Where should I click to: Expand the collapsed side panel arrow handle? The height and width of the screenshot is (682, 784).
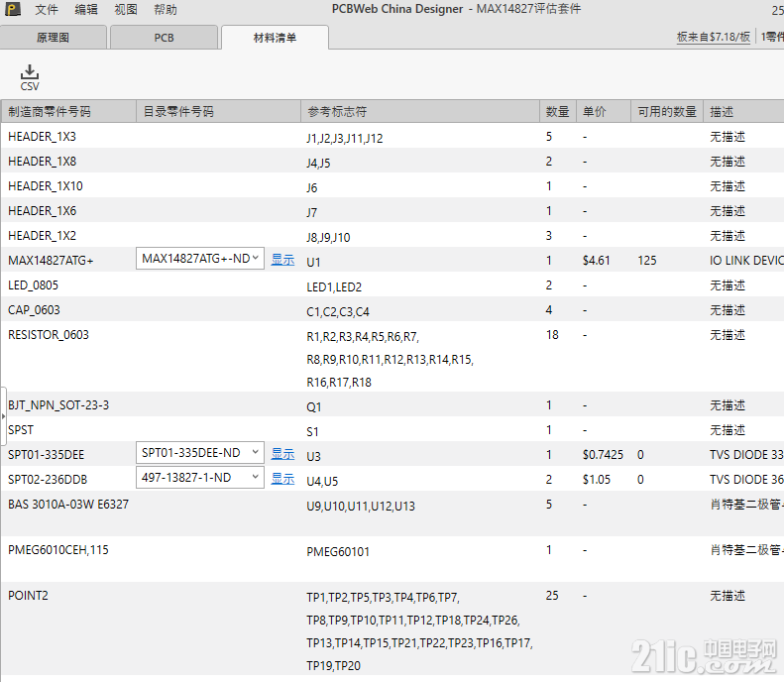click(x=3, y=416)
